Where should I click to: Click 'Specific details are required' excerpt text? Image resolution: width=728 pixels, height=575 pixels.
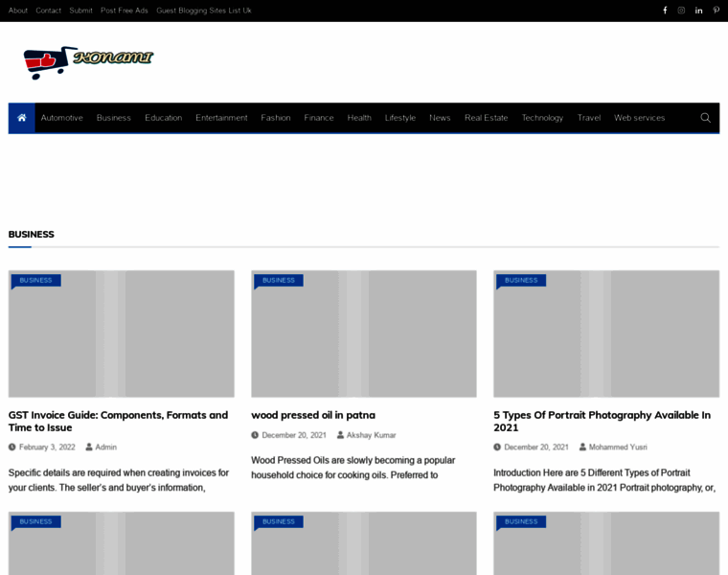(119, 480)
